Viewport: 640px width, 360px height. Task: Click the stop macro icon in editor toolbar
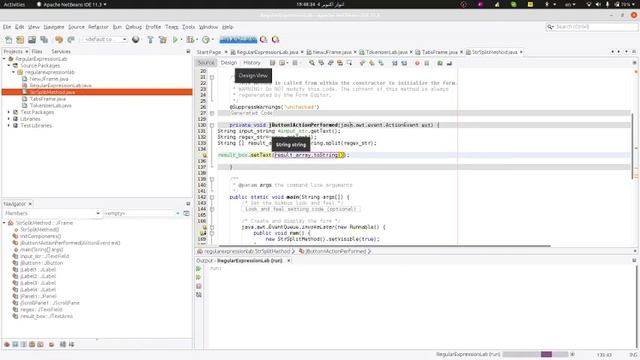point(427,63)
